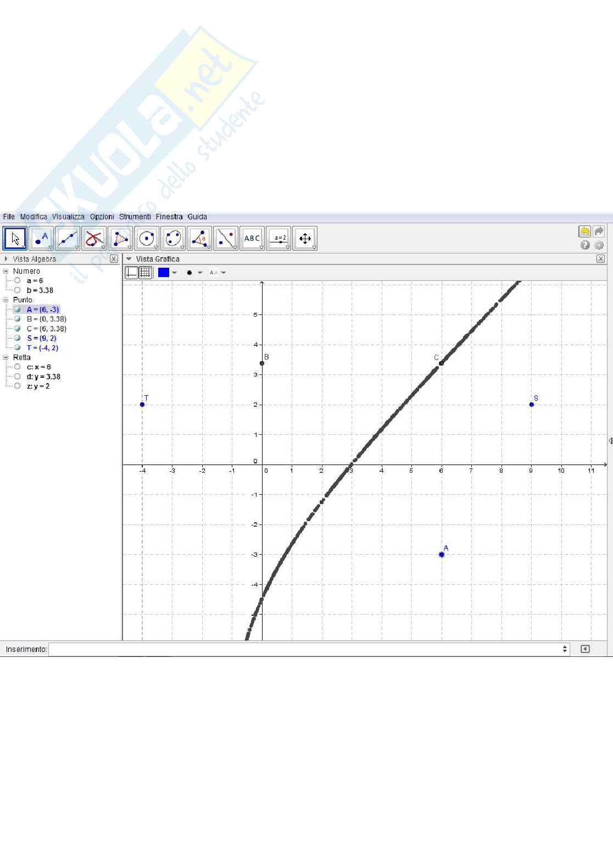Select the Circle with center tool
Image resolution: width=613 pixels, height=868 pixels.
(x=147, y=239)
